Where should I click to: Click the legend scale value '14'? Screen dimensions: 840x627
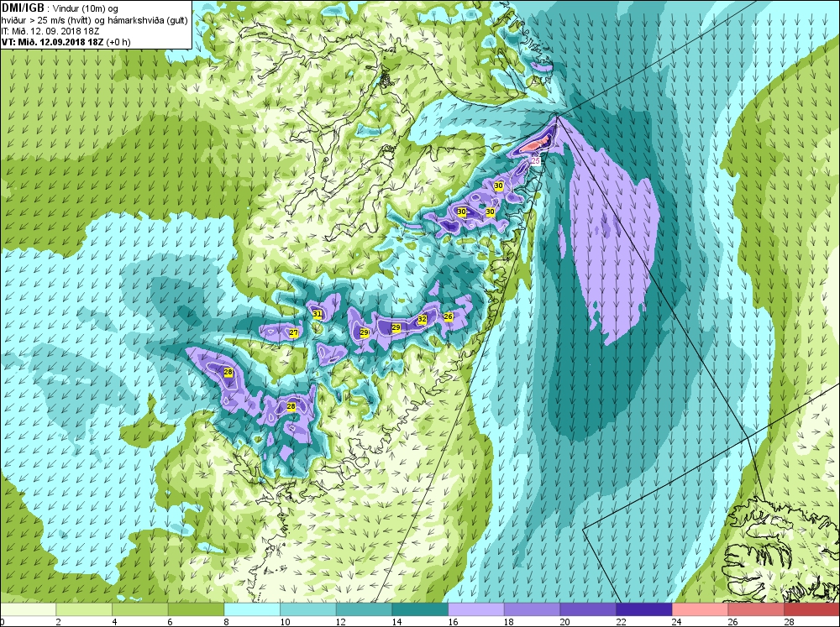click(x=396, y=622)
